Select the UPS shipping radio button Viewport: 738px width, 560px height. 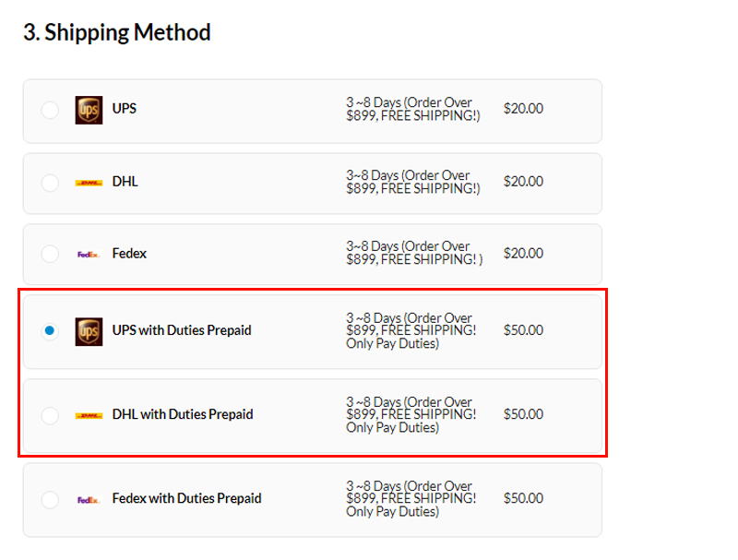50,110
